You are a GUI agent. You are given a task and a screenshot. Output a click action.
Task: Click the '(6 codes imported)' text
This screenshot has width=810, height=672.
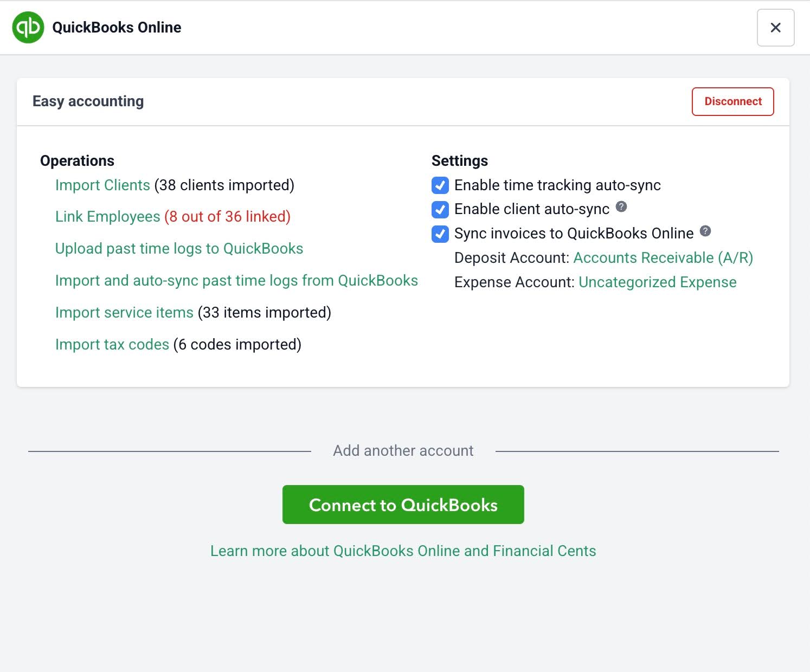tap(237, 345)
